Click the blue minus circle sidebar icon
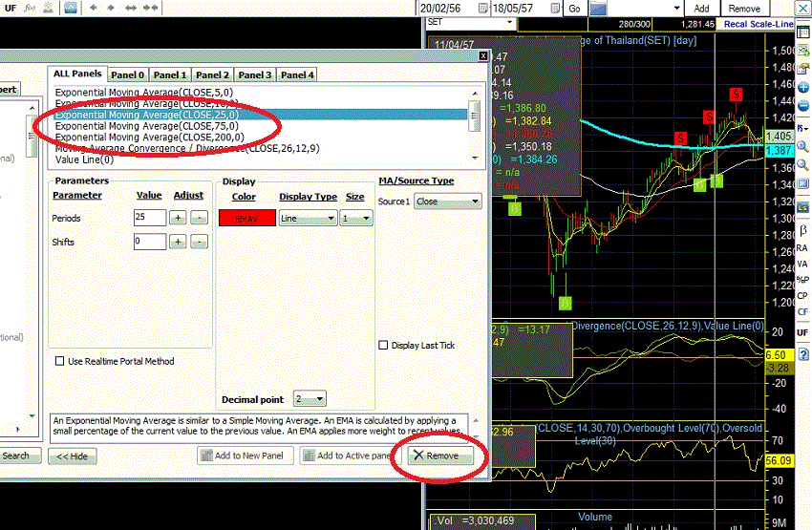This screenshot has width=812, height=530. [803, 106]
